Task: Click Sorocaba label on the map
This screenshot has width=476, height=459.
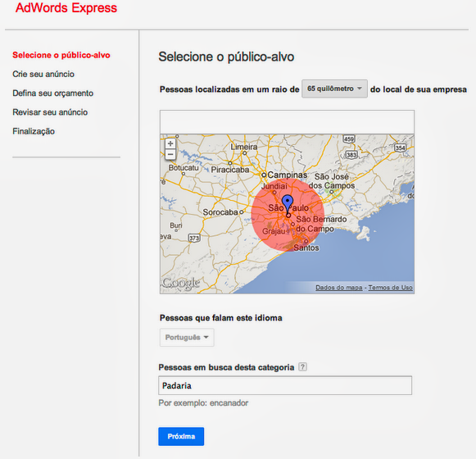Action: pyautogui.click(x=220, y=212)
